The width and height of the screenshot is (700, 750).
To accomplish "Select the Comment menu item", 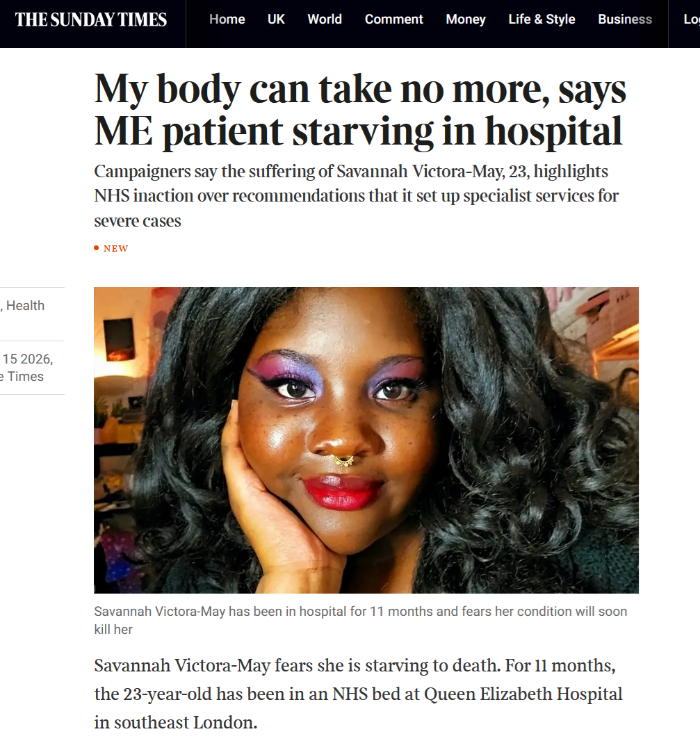I will pos(393,19).
